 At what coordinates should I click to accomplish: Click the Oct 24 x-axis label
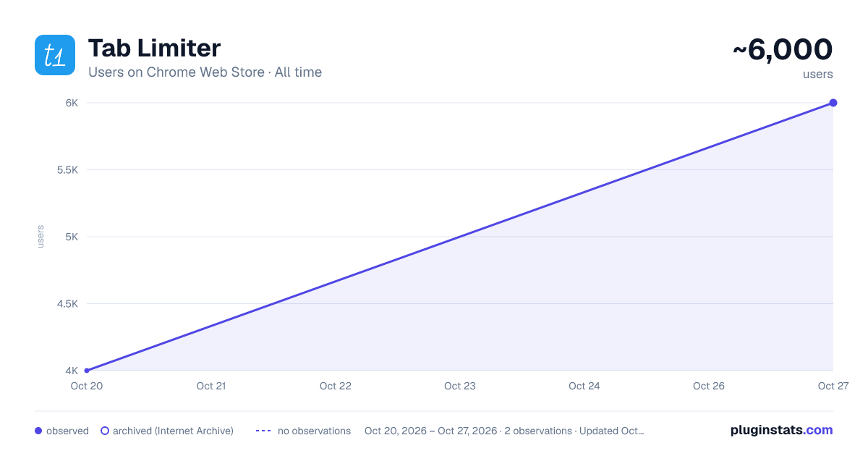coord(584,386)
